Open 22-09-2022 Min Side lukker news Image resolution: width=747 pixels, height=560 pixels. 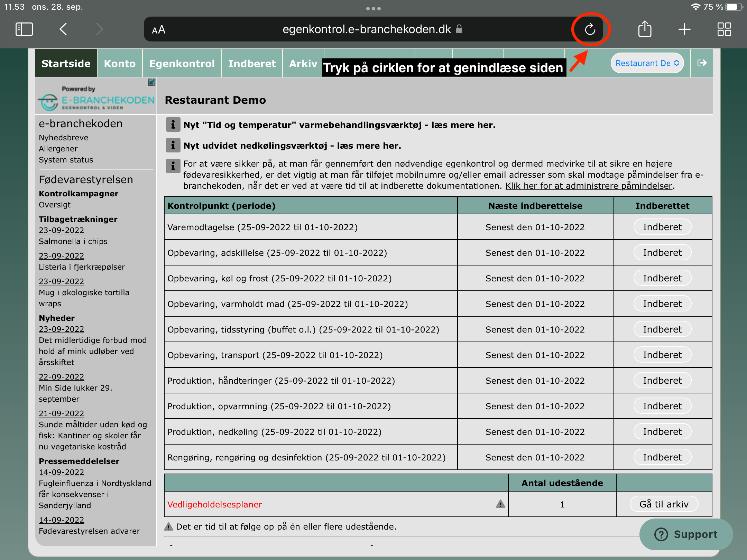click(x=62, y=377)
